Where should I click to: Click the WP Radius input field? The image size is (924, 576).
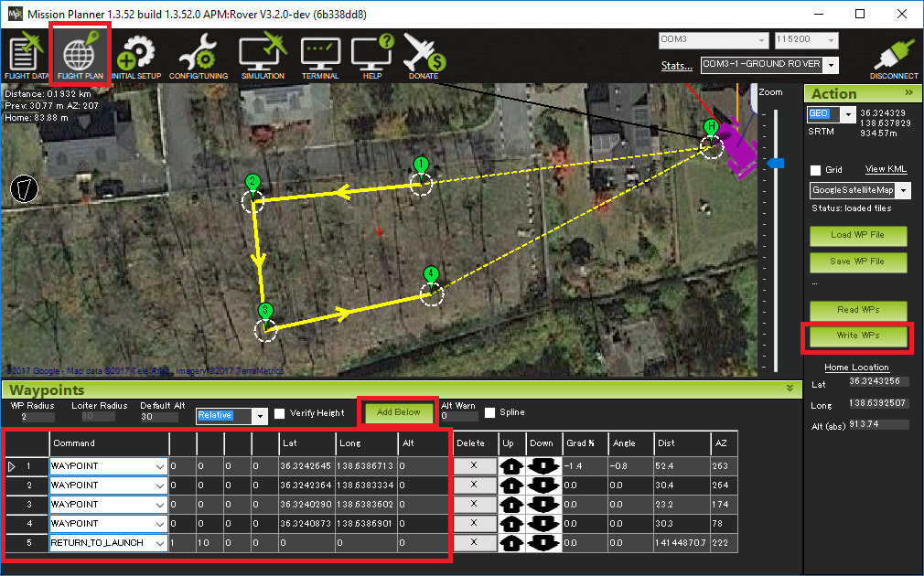27,417
